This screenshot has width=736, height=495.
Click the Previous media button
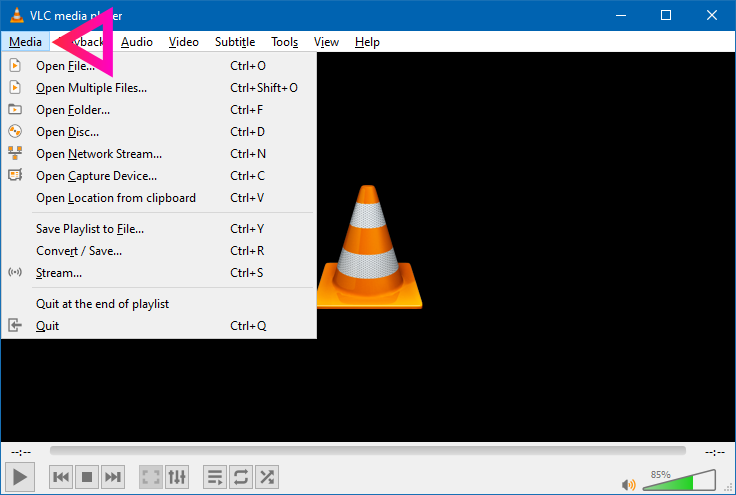[61, 477]
